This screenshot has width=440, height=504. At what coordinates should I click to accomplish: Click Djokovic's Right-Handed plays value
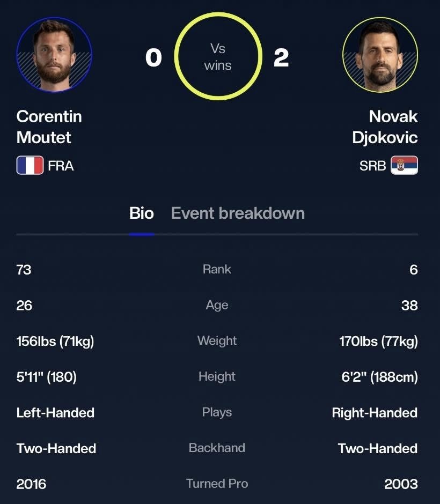[375, 413]
